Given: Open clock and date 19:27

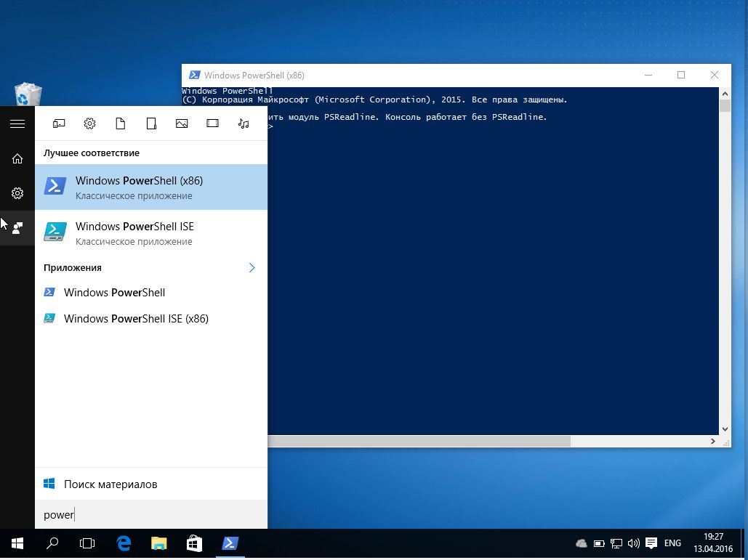Looking at the screenshot, I should (x=713, y=543).
